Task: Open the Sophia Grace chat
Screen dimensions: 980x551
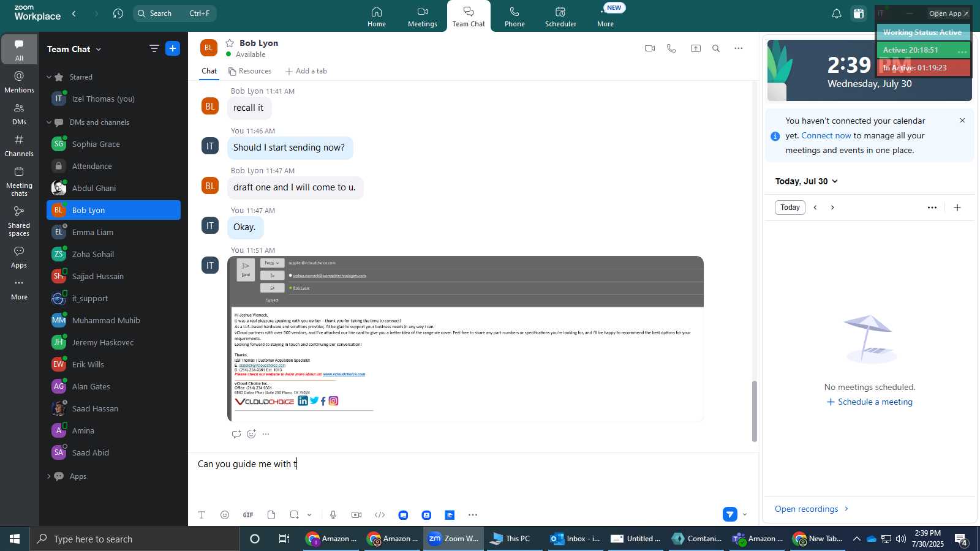Action: coord(114,144)
